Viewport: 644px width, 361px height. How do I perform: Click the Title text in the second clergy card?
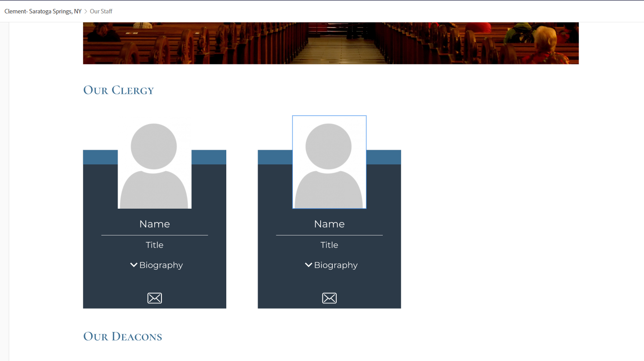point(329,245)
